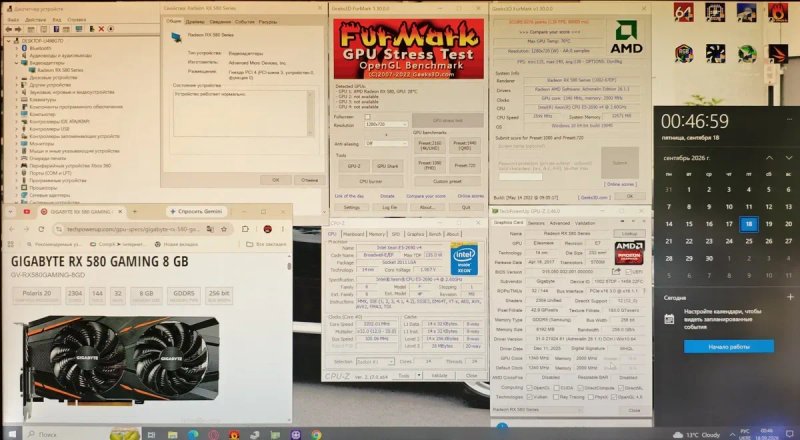Viewport: 800px width, 440px height.
Task: Click Chrome extensions icon in toolbar
Action: (245, 229)
